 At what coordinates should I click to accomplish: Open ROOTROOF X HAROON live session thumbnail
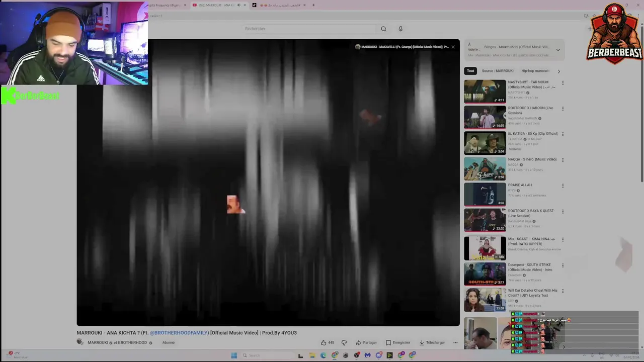coord(485,117)
